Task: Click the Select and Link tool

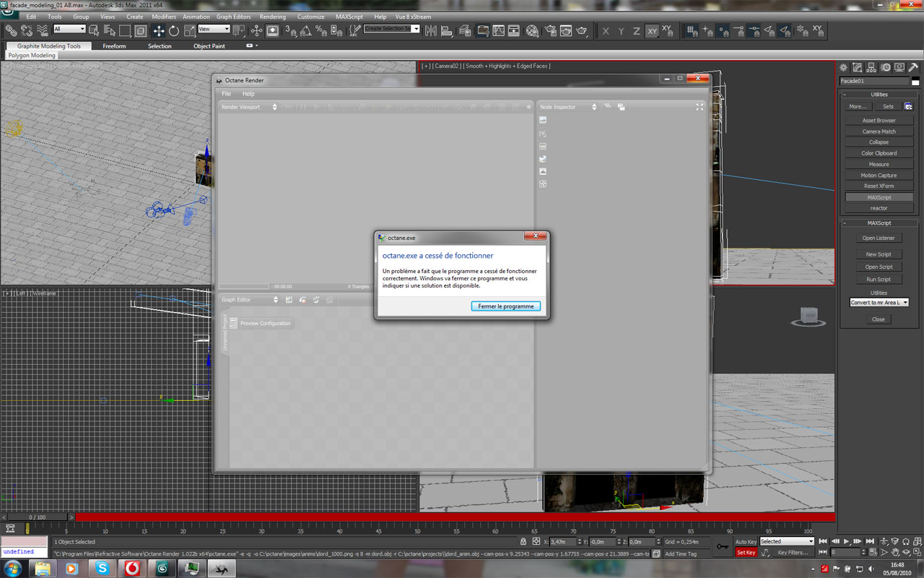Action: coord(11,30)
